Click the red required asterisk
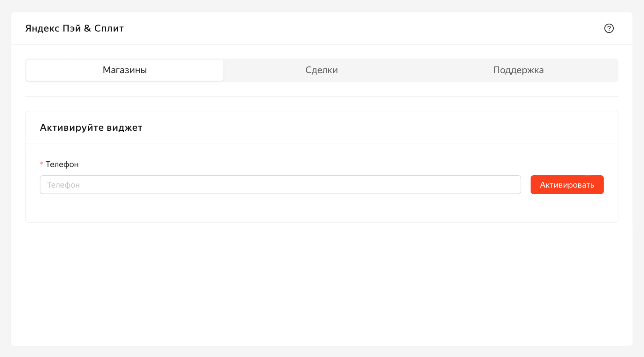The height and width of the screenshot is (357, 644). click(41, 164)
